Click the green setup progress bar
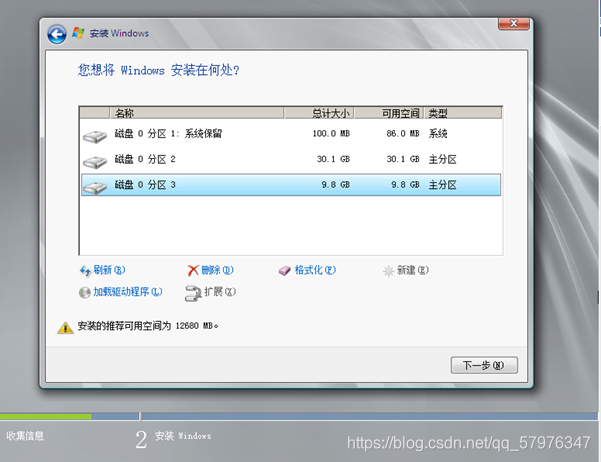601x462 pixels. point(46,416)
